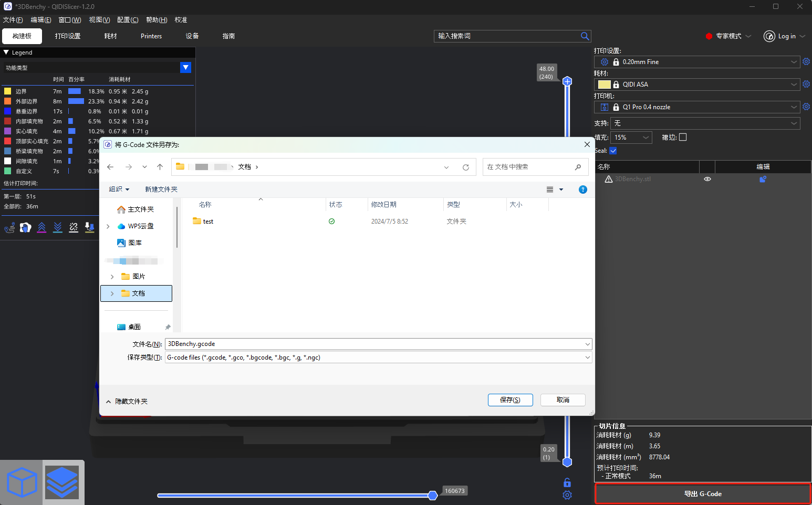
Task: Go up one folder level in dialog
Action: coord(160,167)
